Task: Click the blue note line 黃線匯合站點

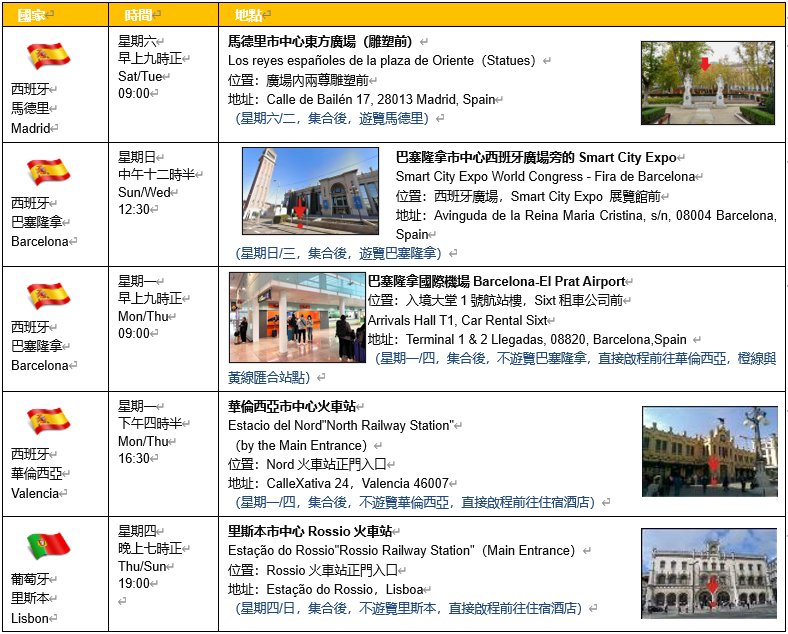Action: 269,377
